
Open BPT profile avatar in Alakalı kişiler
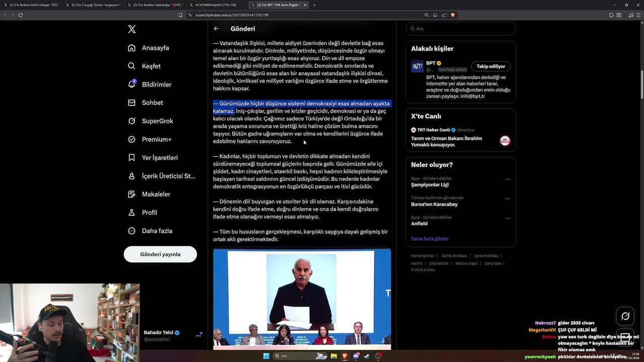417,66
